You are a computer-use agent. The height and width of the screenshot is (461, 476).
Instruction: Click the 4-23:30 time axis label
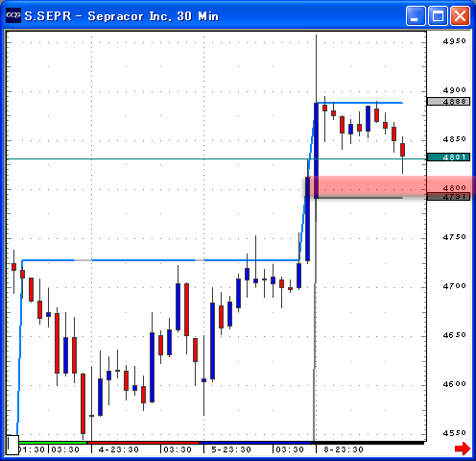point(119,449)
